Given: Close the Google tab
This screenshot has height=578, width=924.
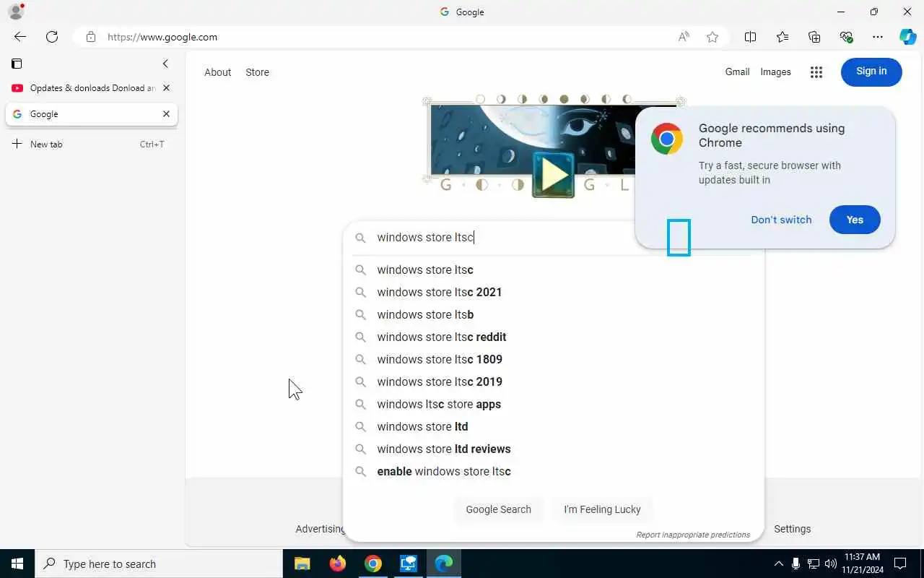Looking at the screenshot, I should (166, 114).
